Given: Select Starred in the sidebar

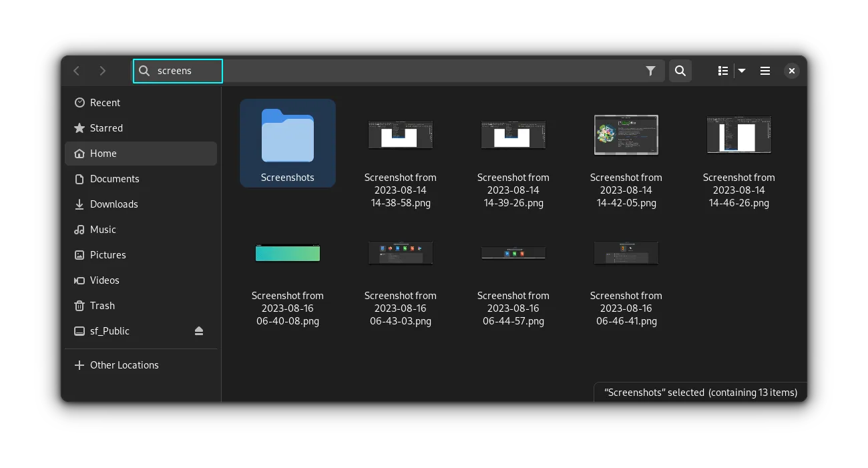Looking at the screenshot, I should [106, 128].
